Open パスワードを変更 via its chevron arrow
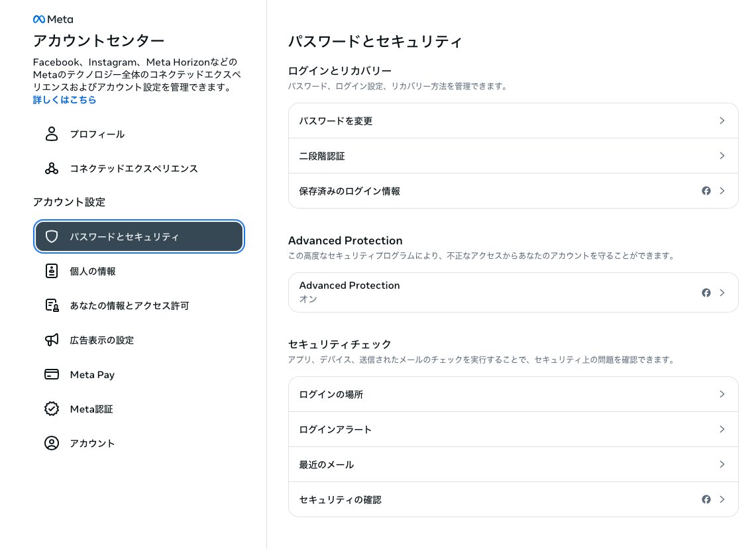This screenshot has width=756, height=549. click(722, 121)
